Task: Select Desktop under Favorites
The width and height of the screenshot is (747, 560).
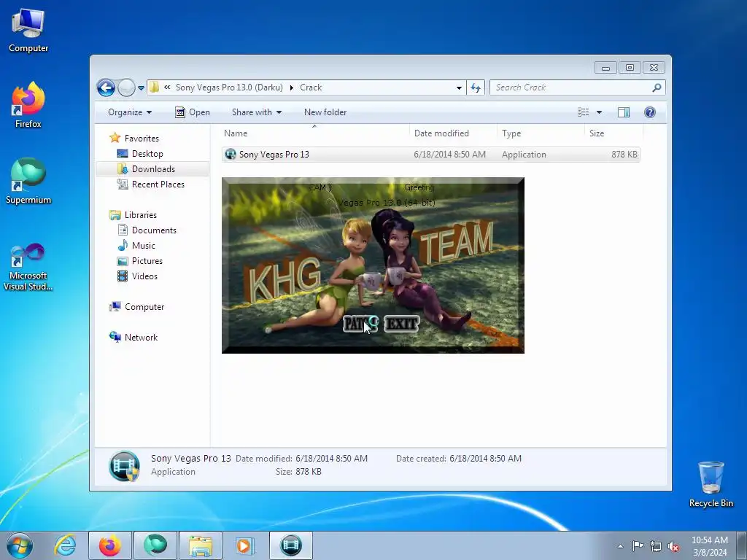Action: 147,154
